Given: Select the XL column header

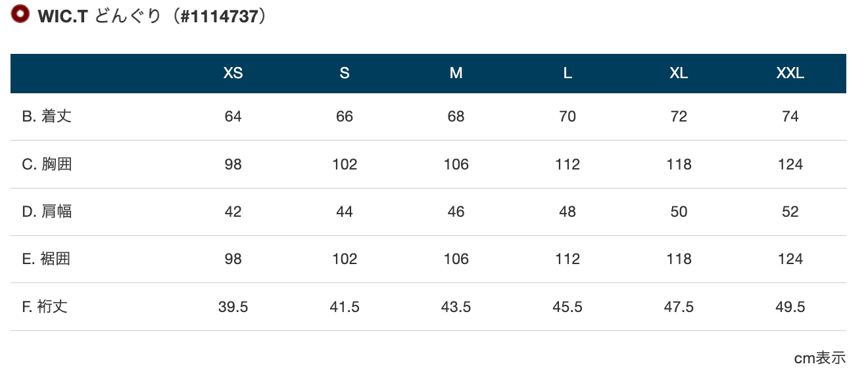Looking at the screenshot, I should point(679,74).
